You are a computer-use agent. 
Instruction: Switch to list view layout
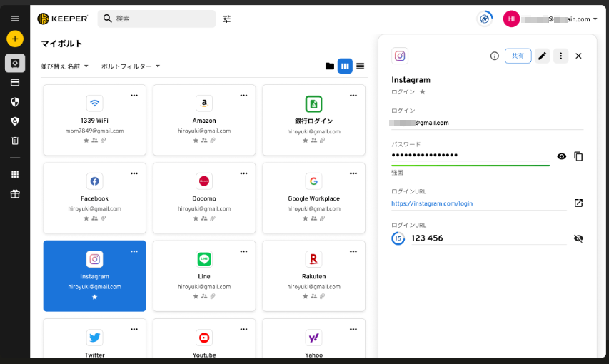click(x=361, y=66)
